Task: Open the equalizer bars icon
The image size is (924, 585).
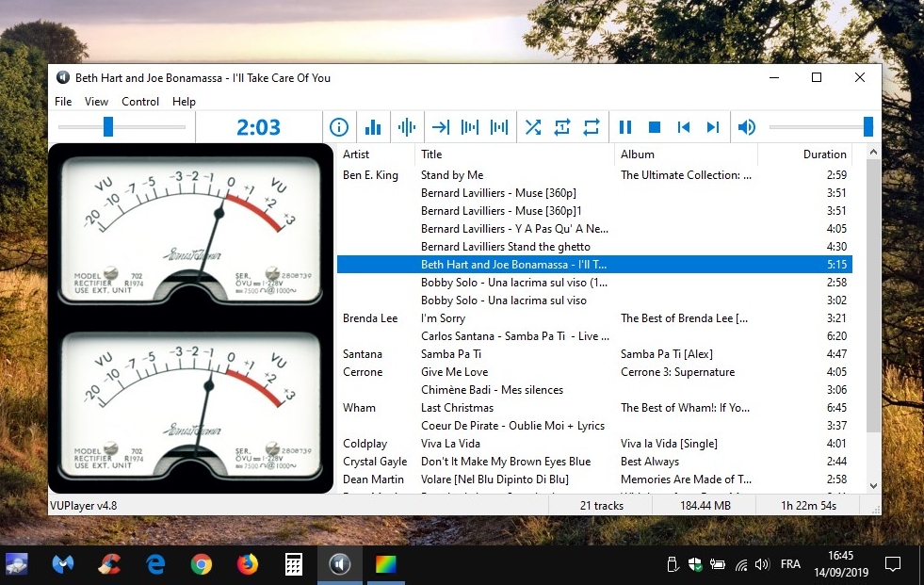Action: point(372,126)
